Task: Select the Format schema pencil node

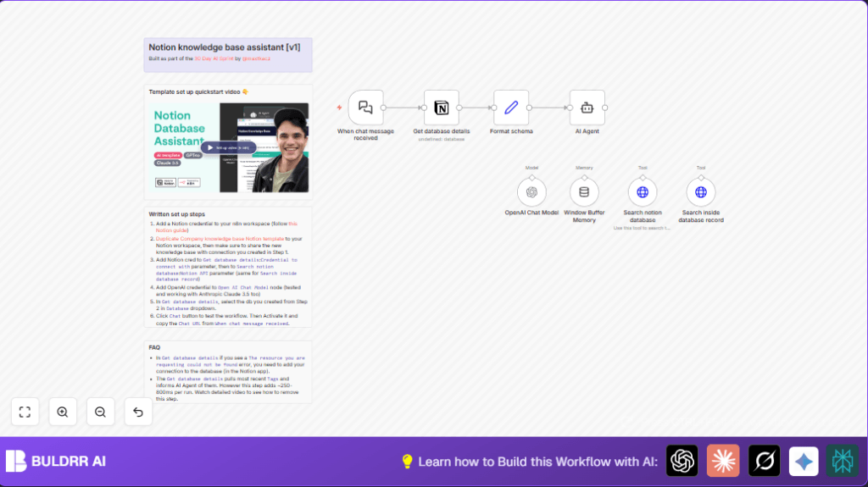Action: (x=511, y=108)
